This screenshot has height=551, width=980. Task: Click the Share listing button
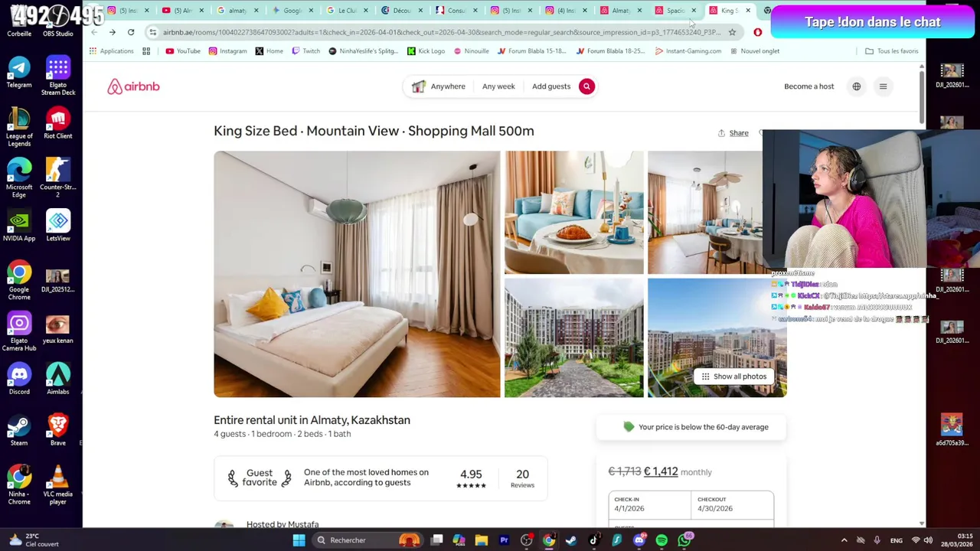[733, 133]
